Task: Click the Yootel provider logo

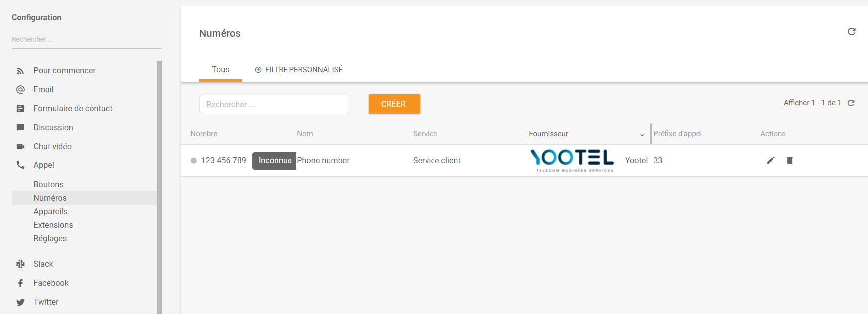Action: coord(572,160)
